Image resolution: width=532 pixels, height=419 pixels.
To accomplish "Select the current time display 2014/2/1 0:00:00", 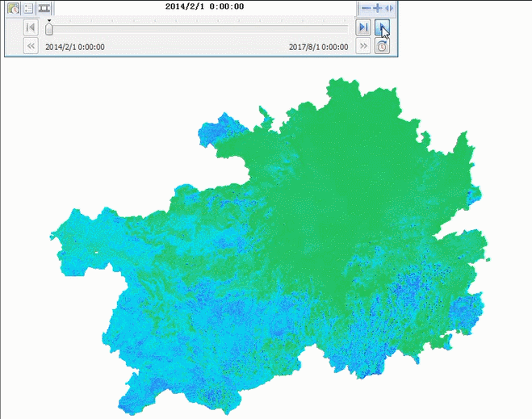I will [x=204, y=6].
